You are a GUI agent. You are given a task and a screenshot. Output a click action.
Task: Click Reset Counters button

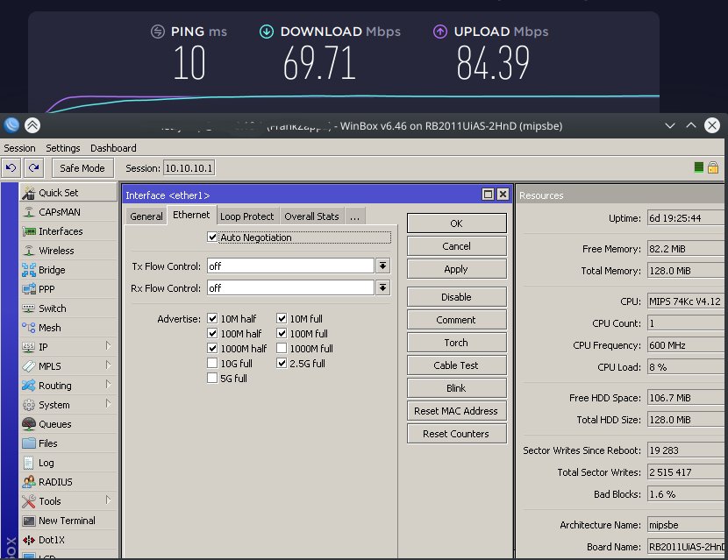[456, 434]
